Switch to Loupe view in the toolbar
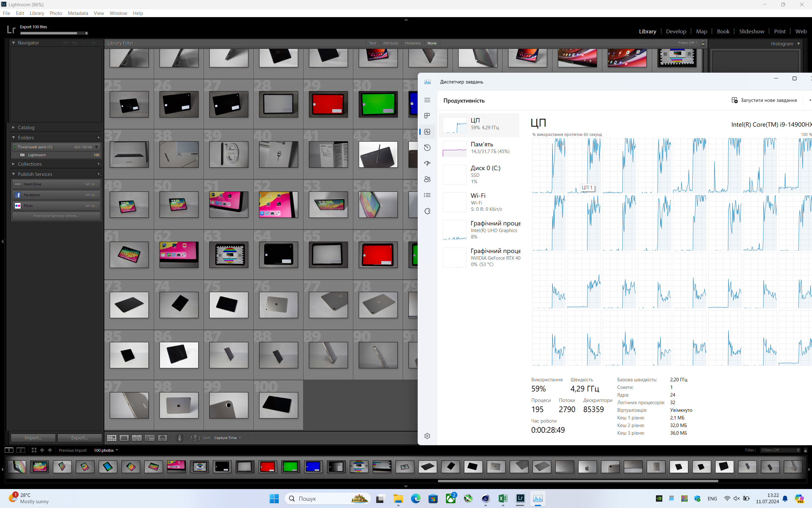This screenshot has height=508, width=812. coord(124,438)
